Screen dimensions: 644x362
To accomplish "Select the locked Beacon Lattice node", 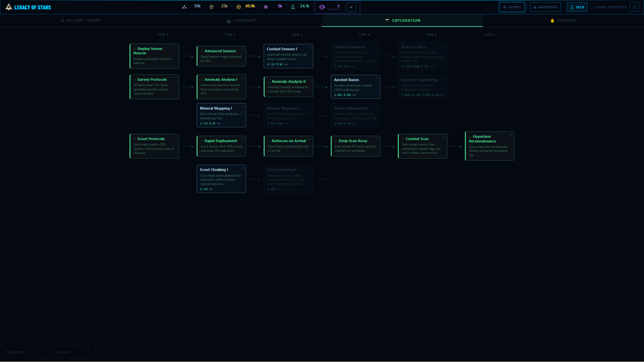I will click(x=423, y=56).
